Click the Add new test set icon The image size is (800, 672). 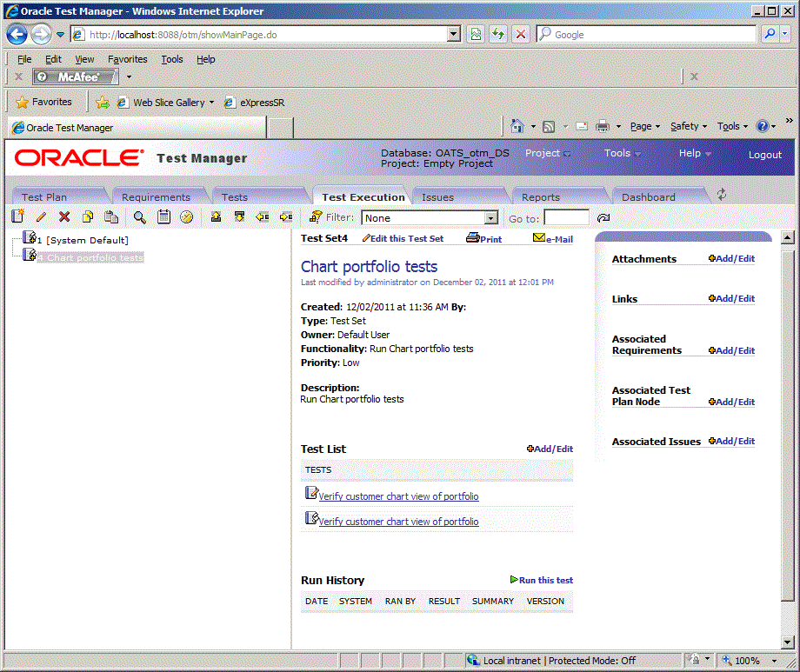18,216
